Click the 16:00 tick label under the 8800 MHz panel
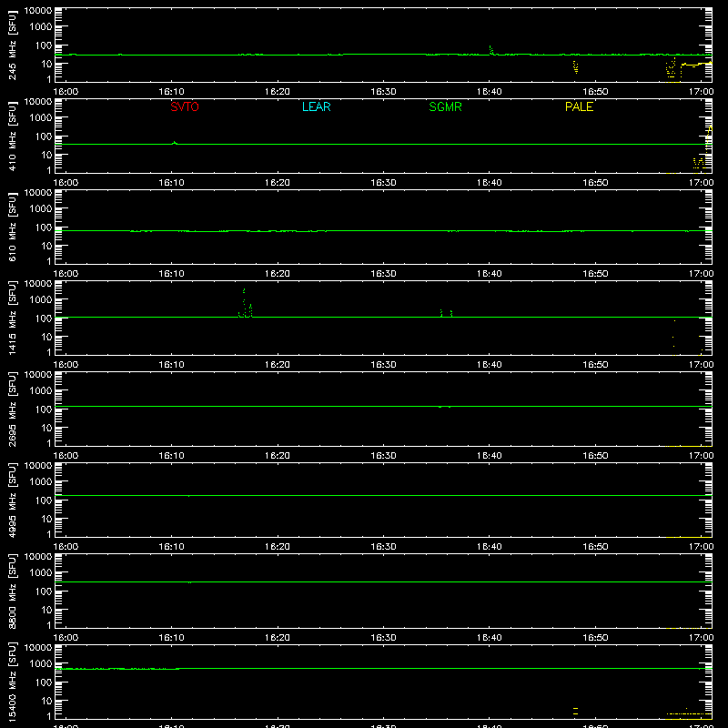This screenshot has width=728, height=728. [66, 638]
